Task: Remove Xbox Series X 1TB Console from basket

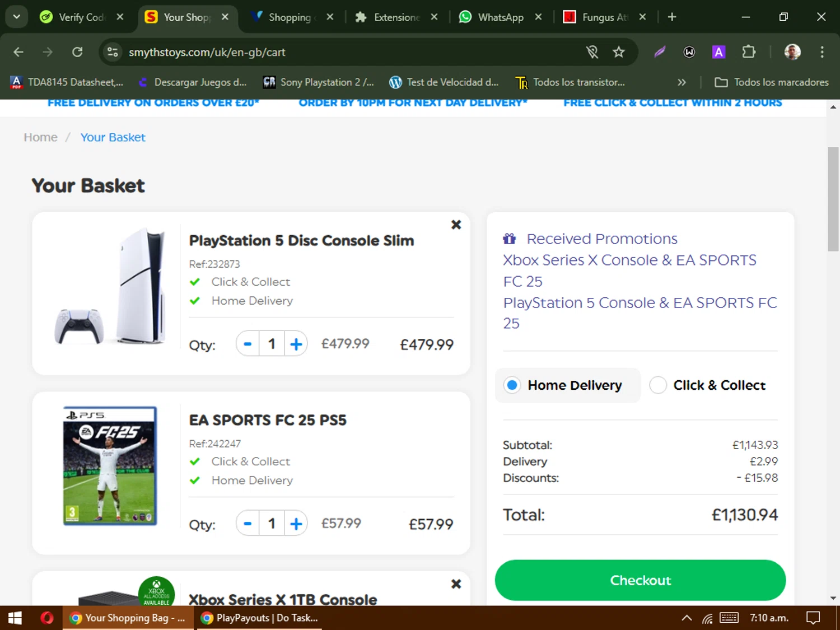Action: pyautogui.click(x=456, y=584)
